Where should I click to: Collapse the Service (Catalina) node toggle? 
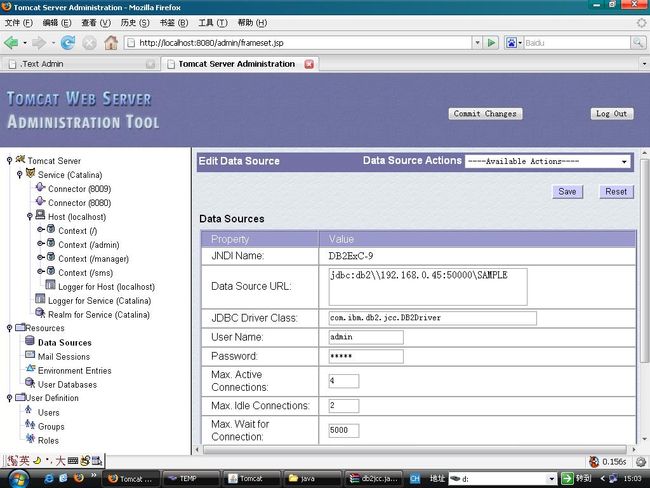19,175
